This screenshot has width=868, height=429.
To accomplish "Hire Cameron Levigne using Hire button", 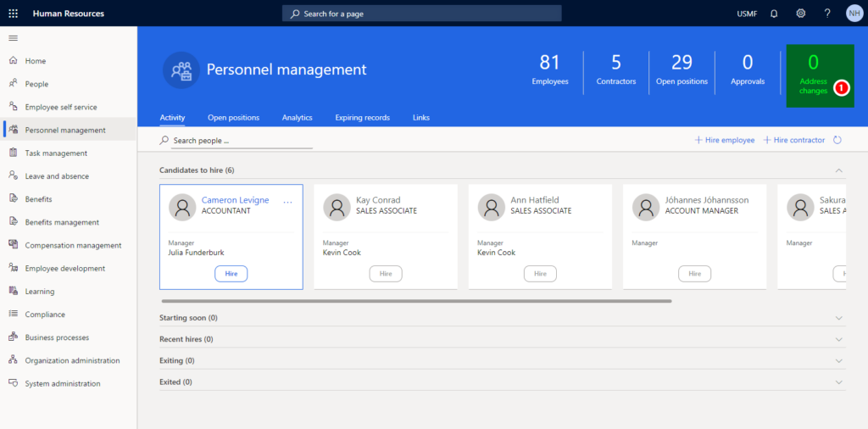I will tap(231, 274).
